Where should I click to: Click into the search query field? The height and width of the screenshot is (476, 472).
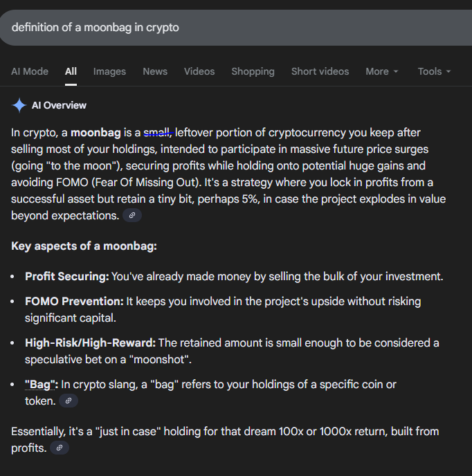(x=236, y=28)
